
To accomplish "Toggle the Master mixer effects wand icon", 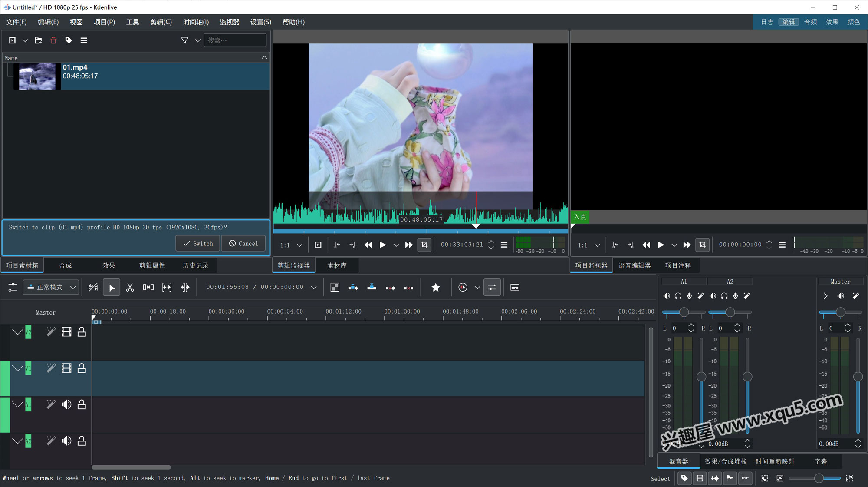I will (855, 296).
